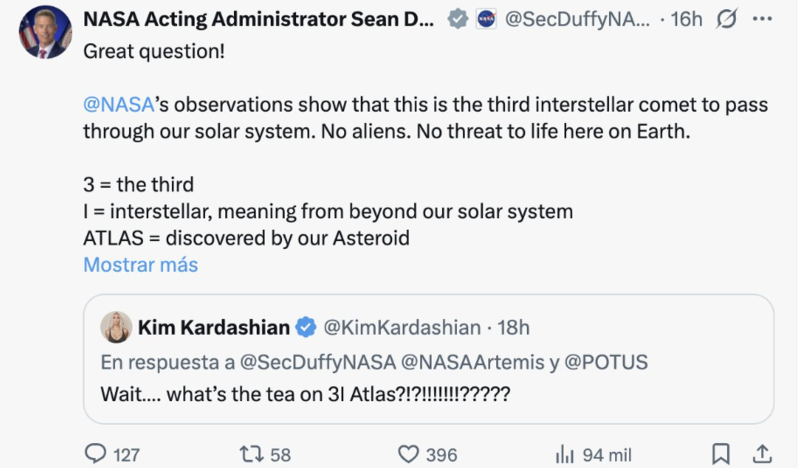Open the quoted Kim Kardashian tweet text
Screen dimensions: 800x468
pyautogui.click(x=306, y=392)
